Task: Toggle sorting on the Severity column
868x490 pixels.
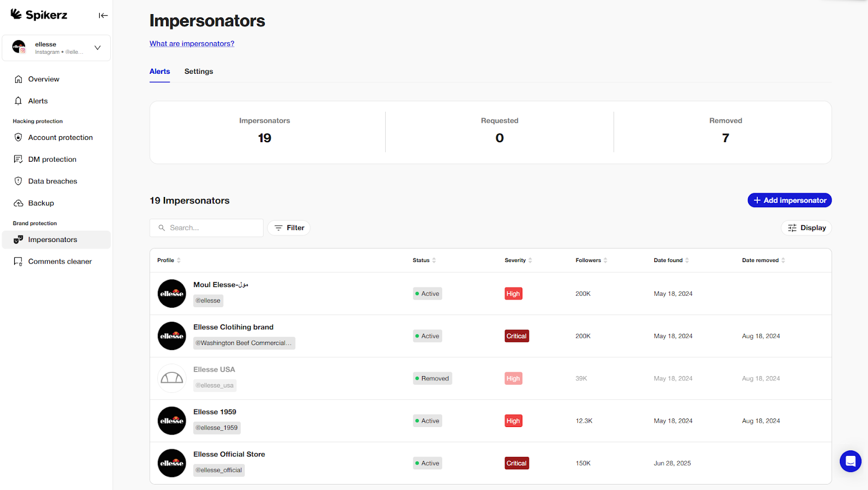Action: pyautogui.click(x=531, y=260)
